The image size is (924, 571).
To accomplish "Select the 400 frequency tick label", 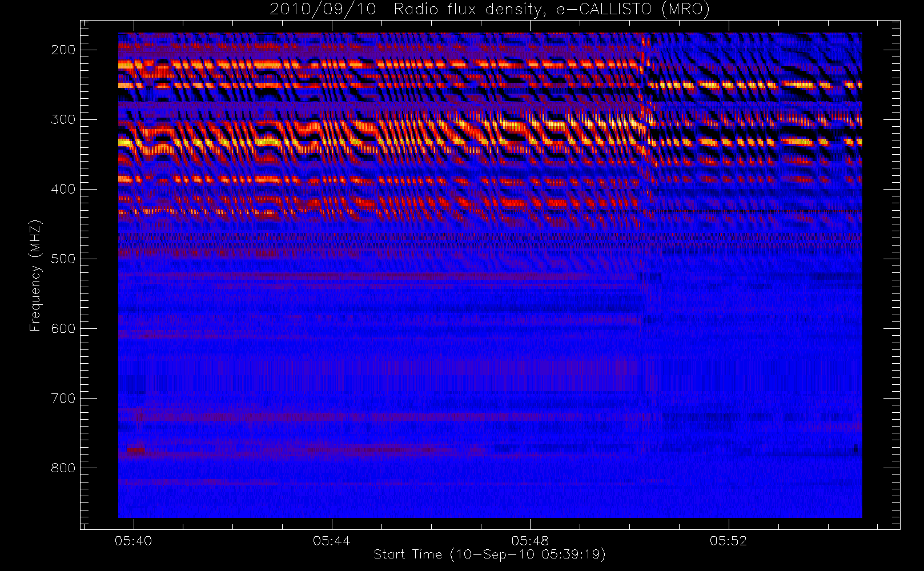I will [63, 189].
